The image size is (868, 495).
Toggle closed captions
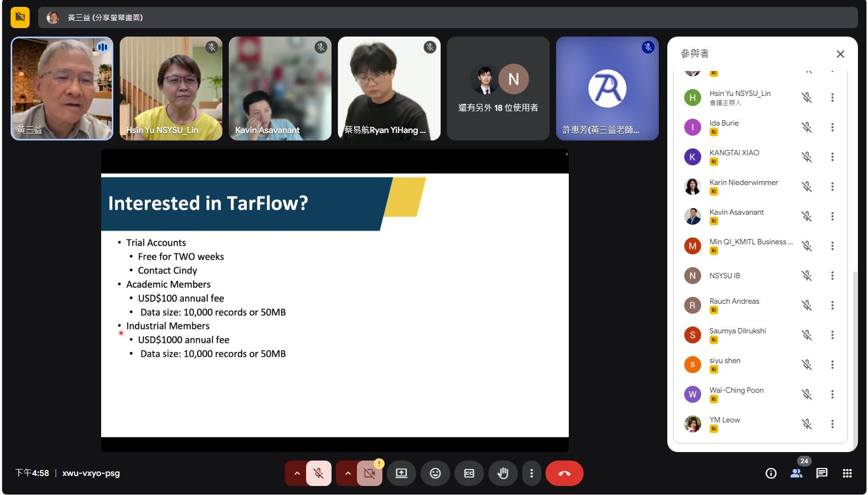469,473
